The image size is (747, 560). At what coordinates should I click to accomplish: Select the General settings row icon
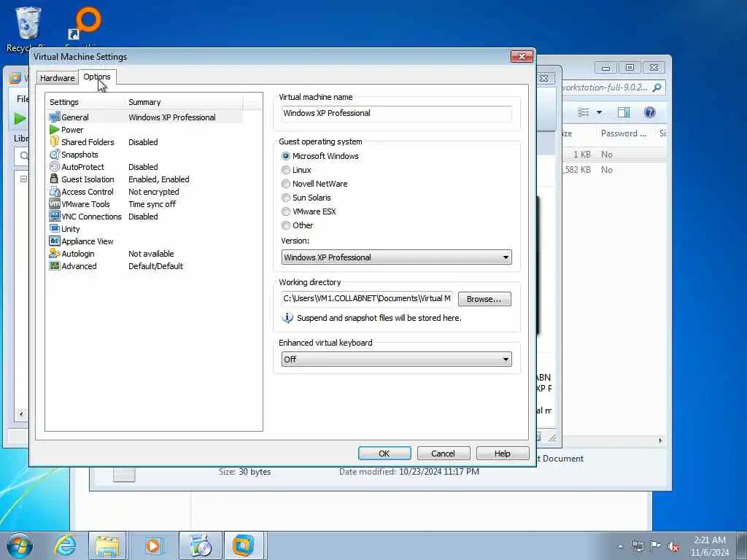tap(55, 117)
